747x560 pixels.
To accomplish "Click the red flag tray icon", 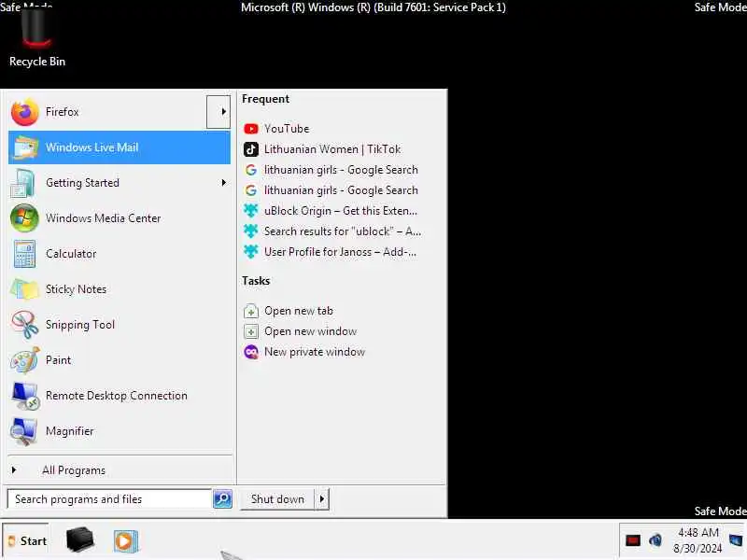I will (633, 540).
